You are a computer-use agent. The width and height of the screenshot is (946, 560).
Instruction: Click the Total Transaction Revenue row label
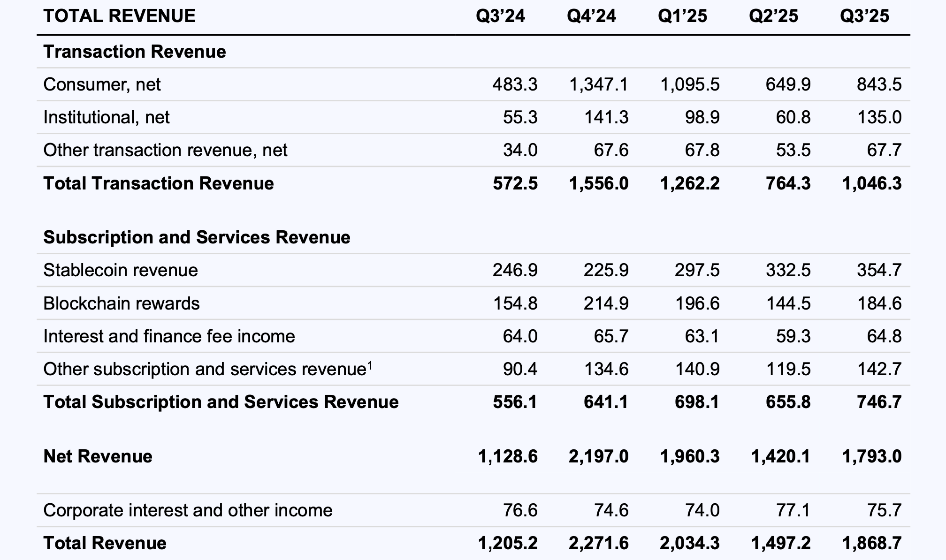coord(159,183)
